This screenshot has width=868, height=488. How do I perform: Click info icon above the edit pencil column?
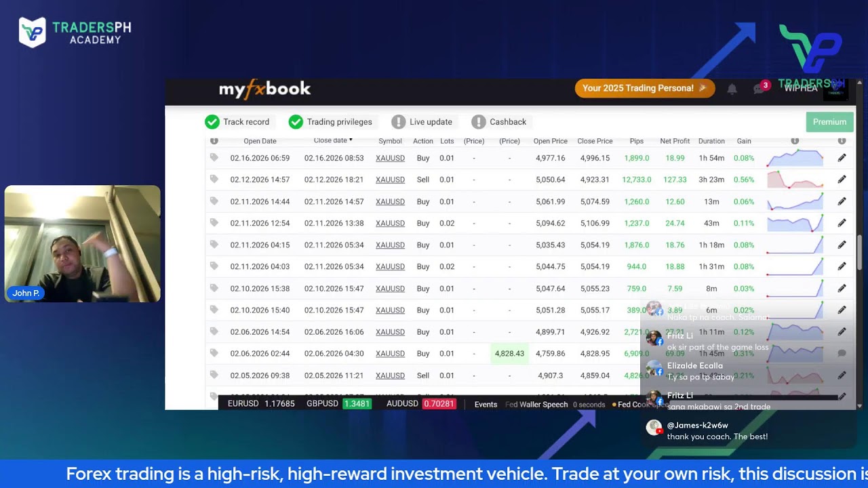[x=842, y=141]
